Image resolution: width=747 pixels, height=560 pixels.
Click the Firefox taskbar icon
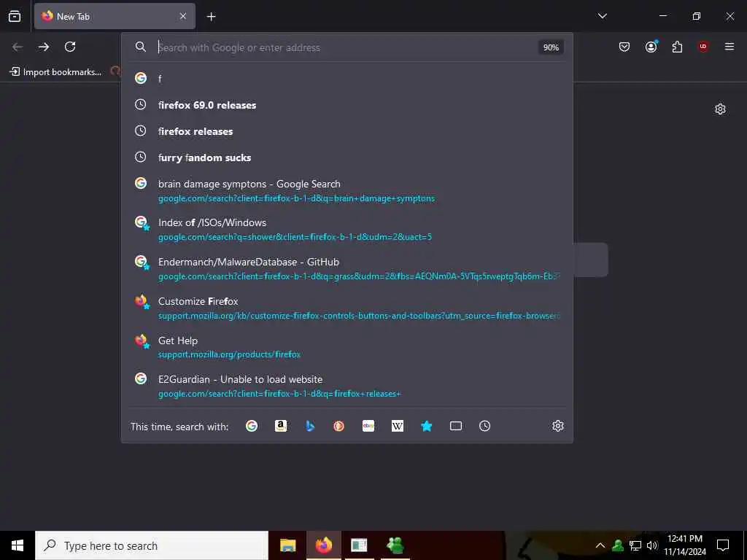coord(323,545)
